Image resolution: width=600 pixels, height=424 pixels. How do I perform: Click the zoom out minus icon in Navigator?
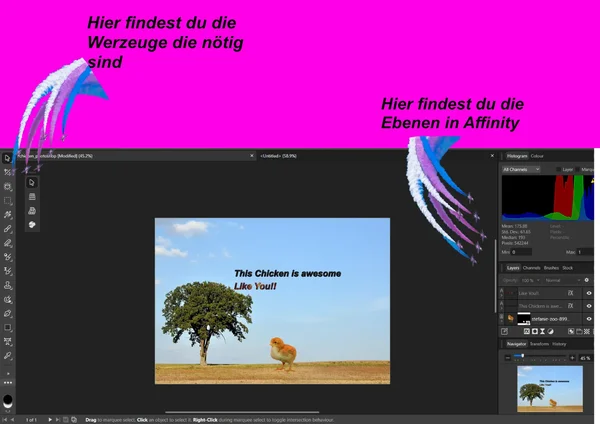tap(506, 357)
